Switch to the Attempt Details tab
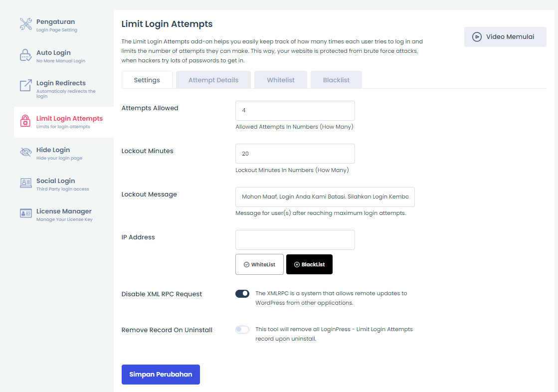This screenshot has height=392, width=558. click(213, 80)
